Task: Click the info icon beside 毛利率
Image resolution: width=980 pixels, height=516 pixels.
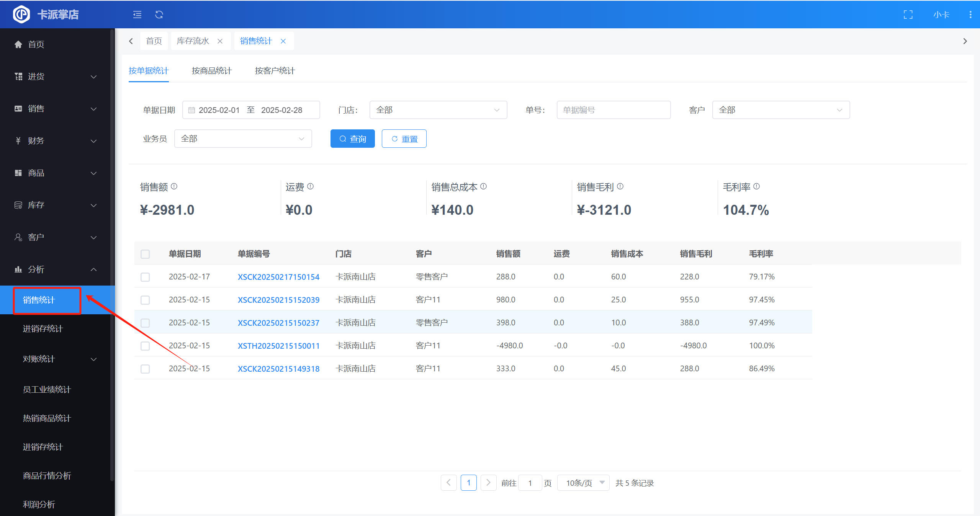Action: point(756,186)
